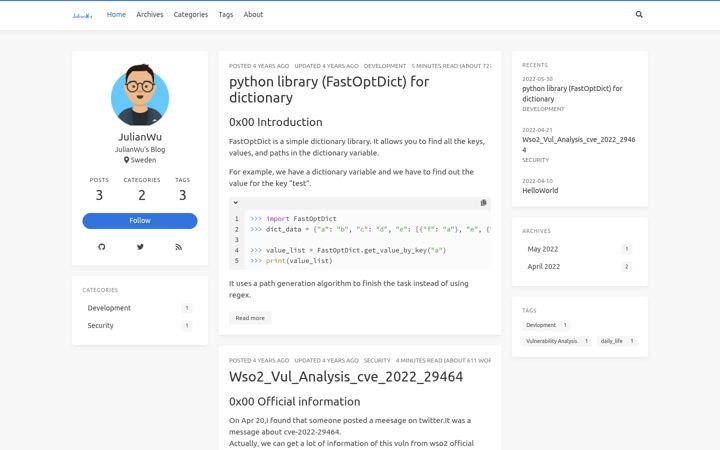Select the Security category in sidebar
The image size is (720, 450).
(x=140, y=326)
